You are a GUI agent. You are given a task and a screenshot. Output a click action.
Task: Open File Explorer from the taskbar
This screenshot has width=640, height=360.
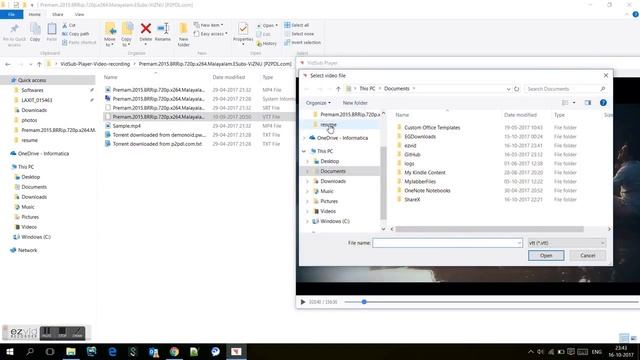(x=71, y=351)
